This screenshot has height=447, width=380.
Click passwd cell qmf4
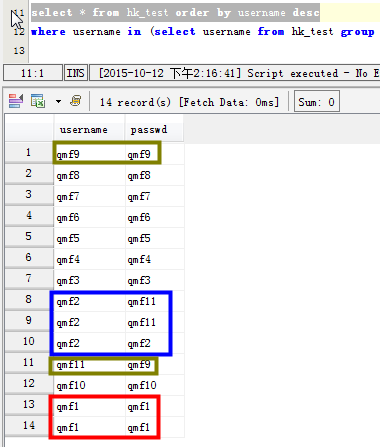[155, 259]
